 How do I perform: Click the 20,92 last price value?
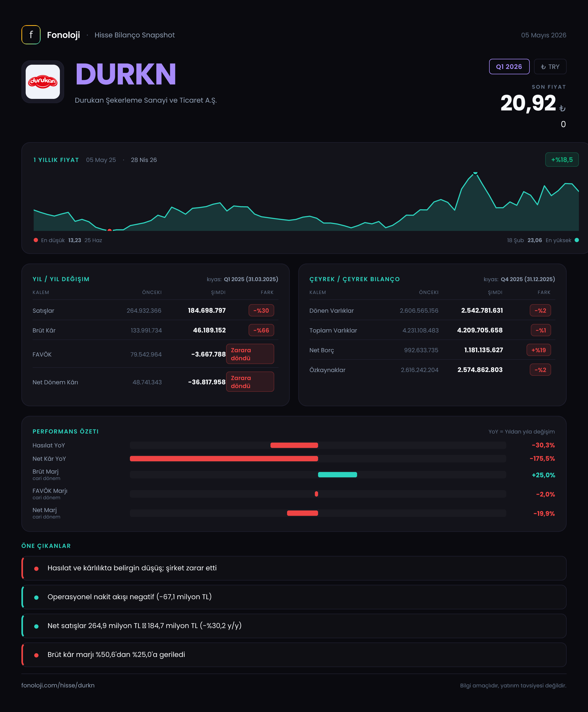click(x=528, y=103)
